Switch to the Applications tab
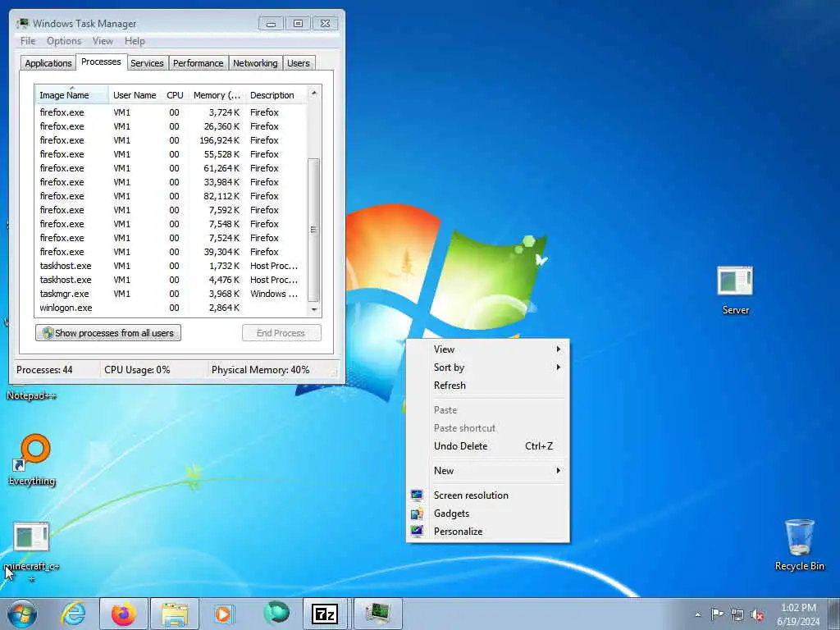 coord(48,63)
